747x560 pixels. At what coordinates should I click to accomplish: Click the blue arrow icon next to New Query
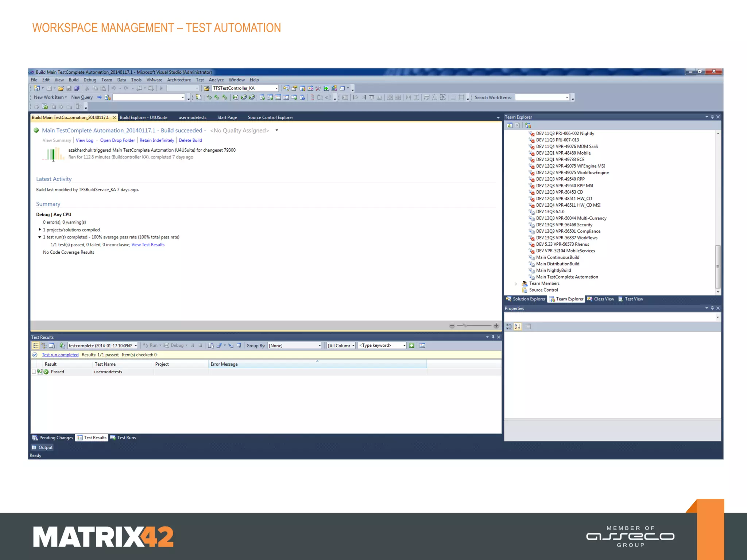(x=99, y=97)
